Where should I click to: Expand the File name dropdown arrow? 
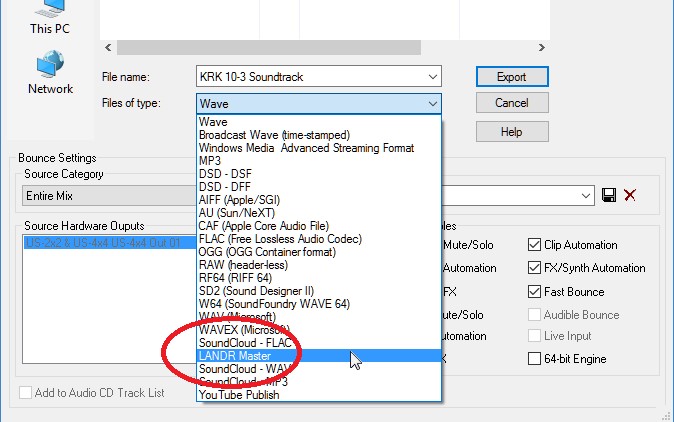[x=432, y=77]
